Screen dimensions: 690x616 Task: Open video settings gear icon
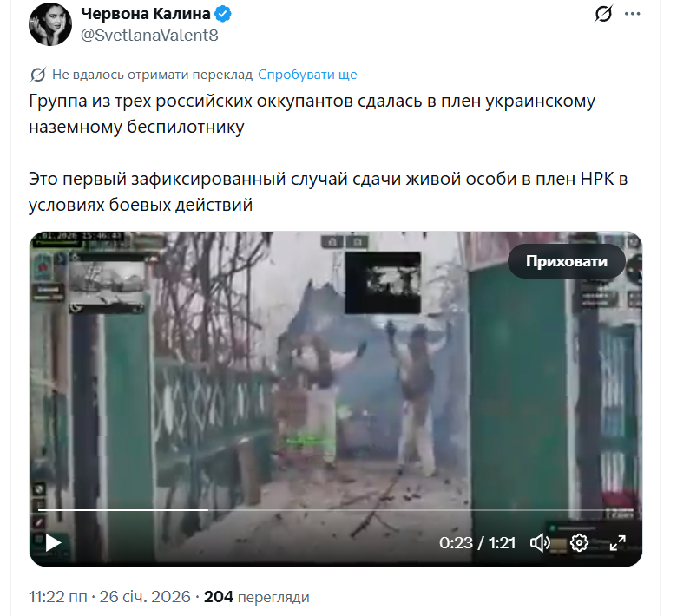click(579, 542)
